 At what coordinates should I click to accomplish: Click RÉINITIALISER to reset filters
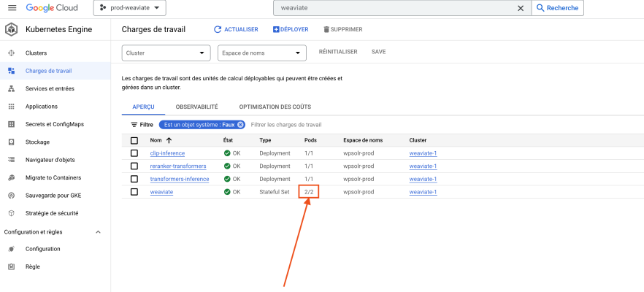(338, 52)
